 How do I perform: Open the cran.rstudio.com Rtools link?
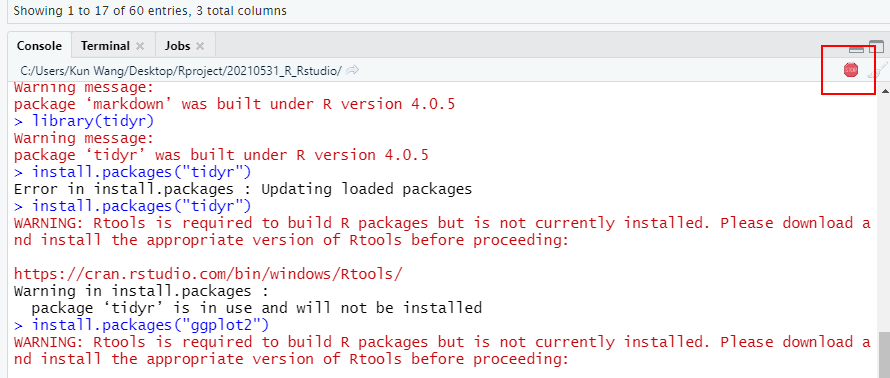click(208, 274)
